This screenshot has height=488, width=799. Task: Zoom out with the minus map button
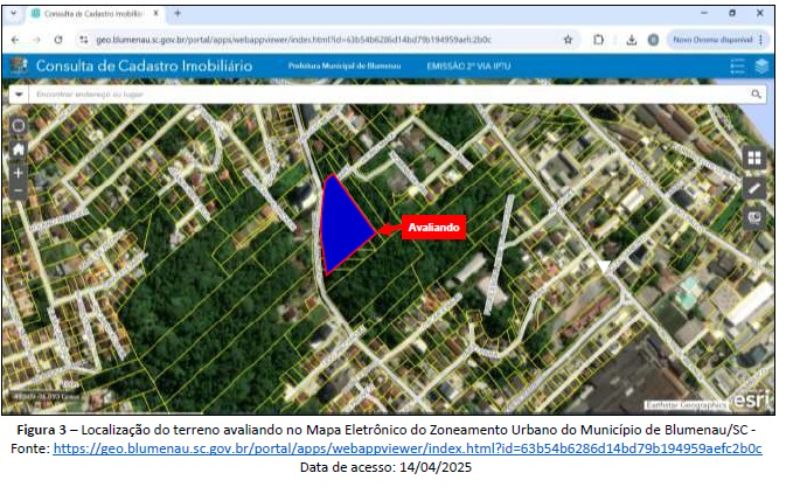pyautogui.click(x=19, y=191)
